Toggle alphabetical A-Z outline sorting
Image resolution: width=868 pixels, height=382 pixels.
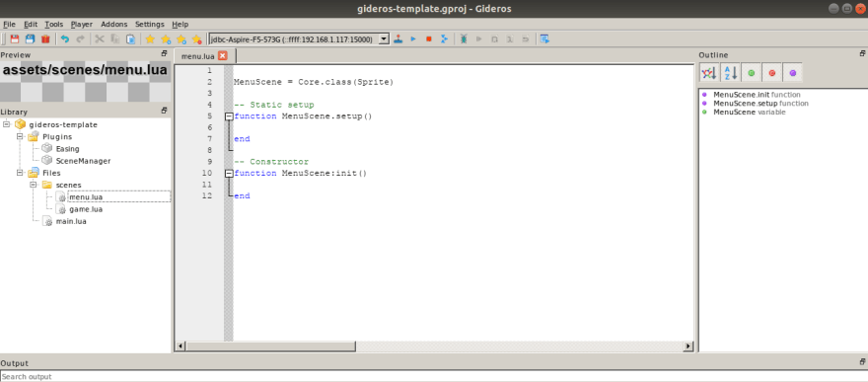(x=730, y=72)
